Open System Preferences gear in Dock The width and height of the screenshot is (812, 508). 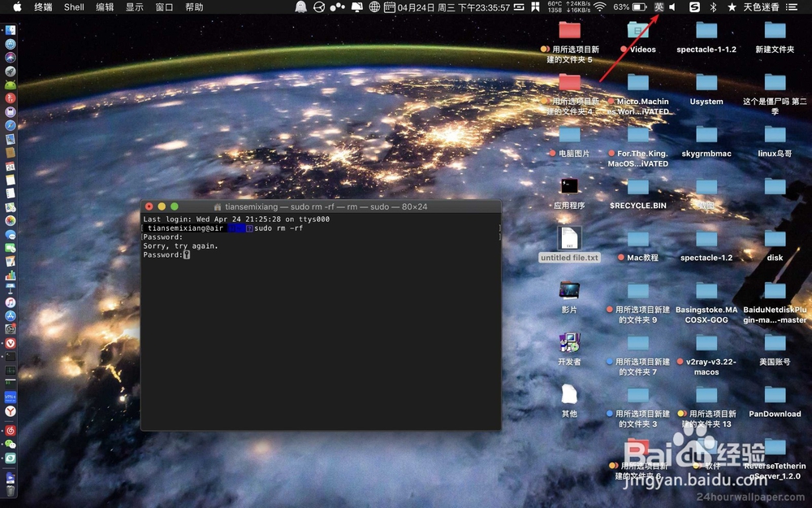(11, 329)
